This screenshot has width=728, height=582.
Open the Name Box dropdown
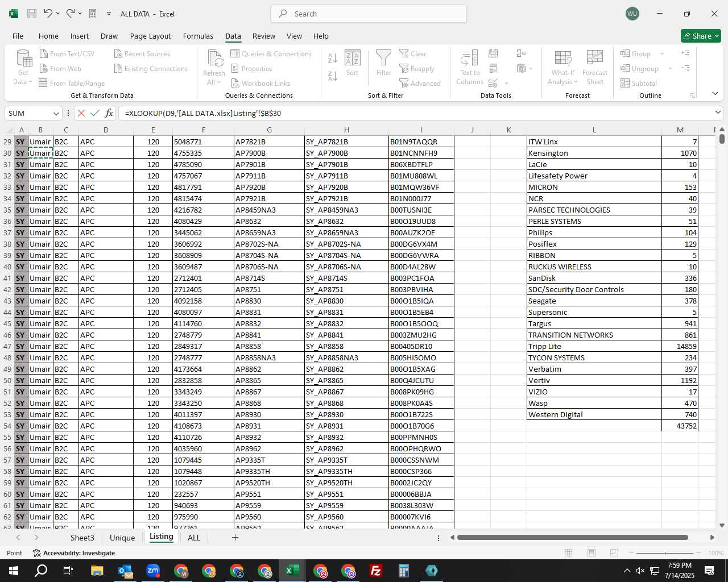[x=56, y=113]
